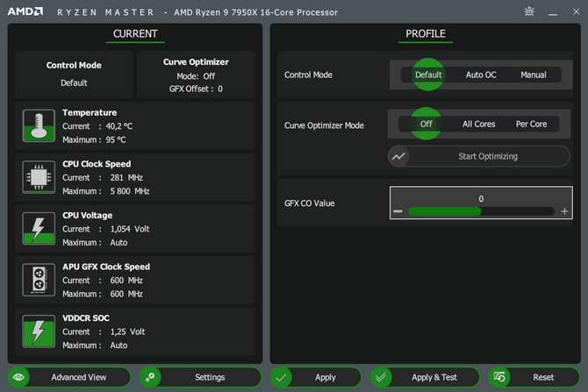Click the Control Mode Default status tile
Image resolution: width=588 pixels, height=392 pixels.
point(74,75)
